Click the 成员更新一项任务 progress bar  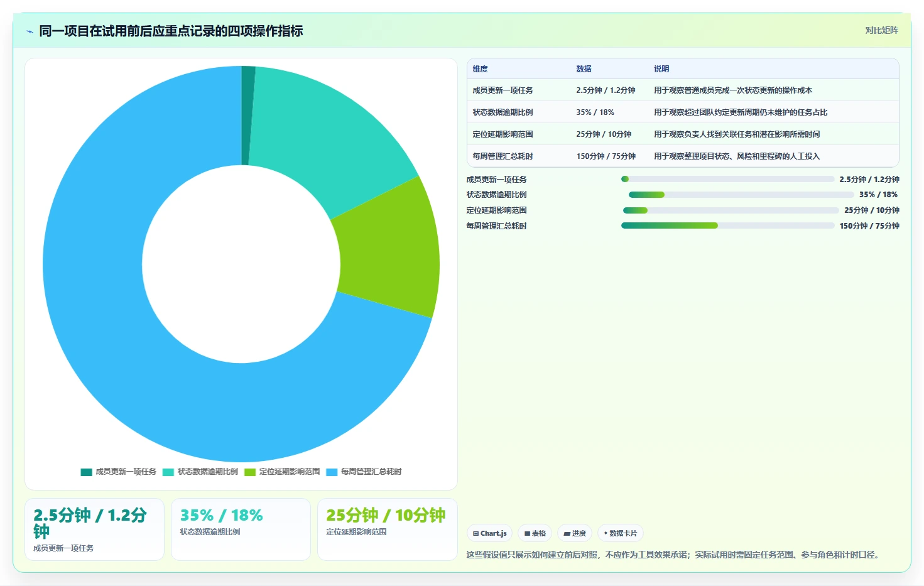point(727,179)
